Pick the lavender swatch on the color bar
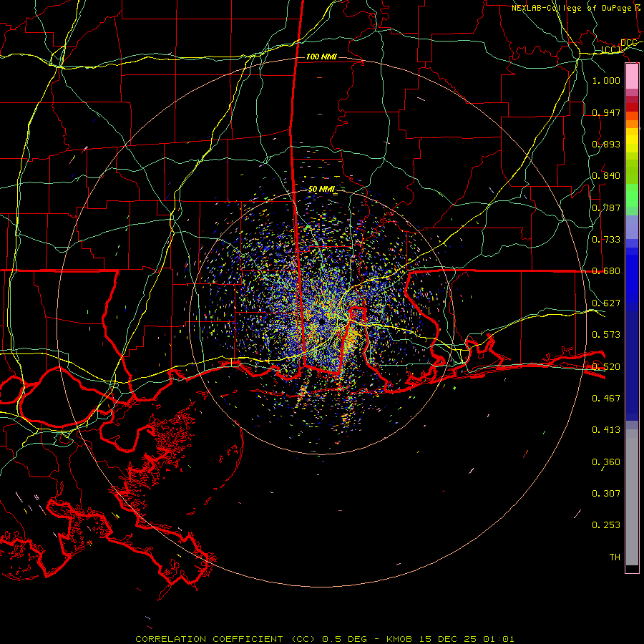The height and width of the screenshot is (644, 644). coord(632,227)
